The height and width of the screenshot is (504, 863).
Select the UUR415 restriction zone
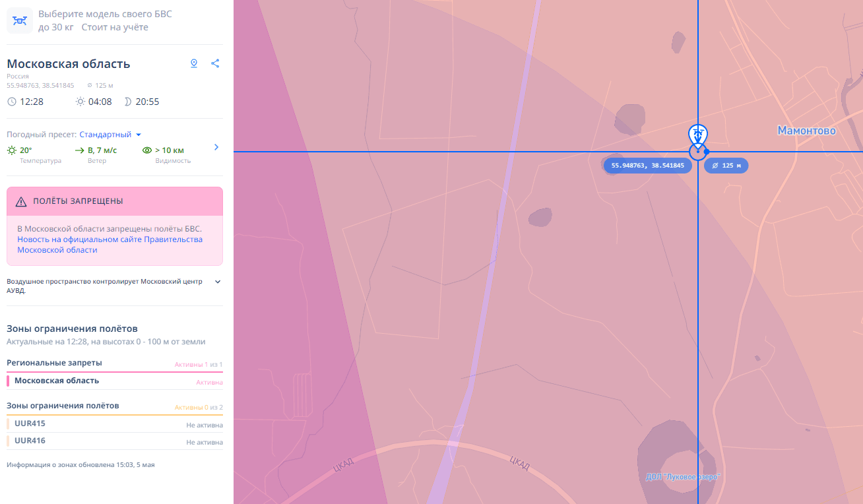[x=30, y=424]
